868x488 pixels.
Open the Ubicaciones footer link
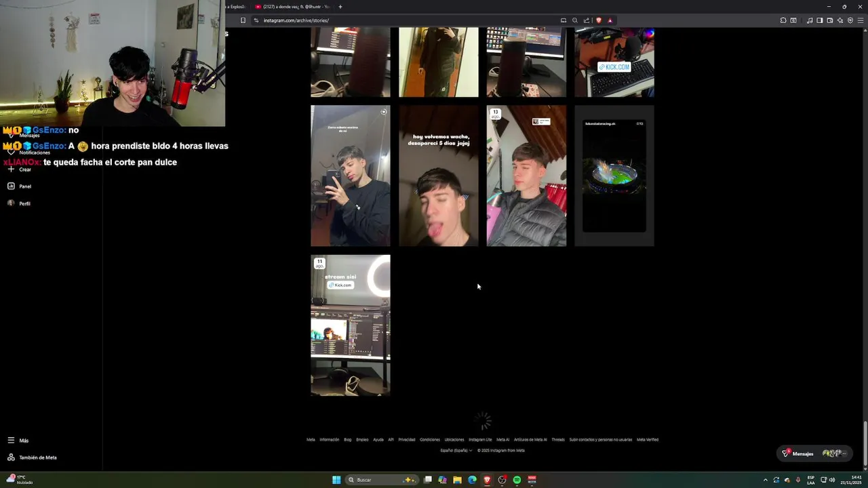pos(454,440)
